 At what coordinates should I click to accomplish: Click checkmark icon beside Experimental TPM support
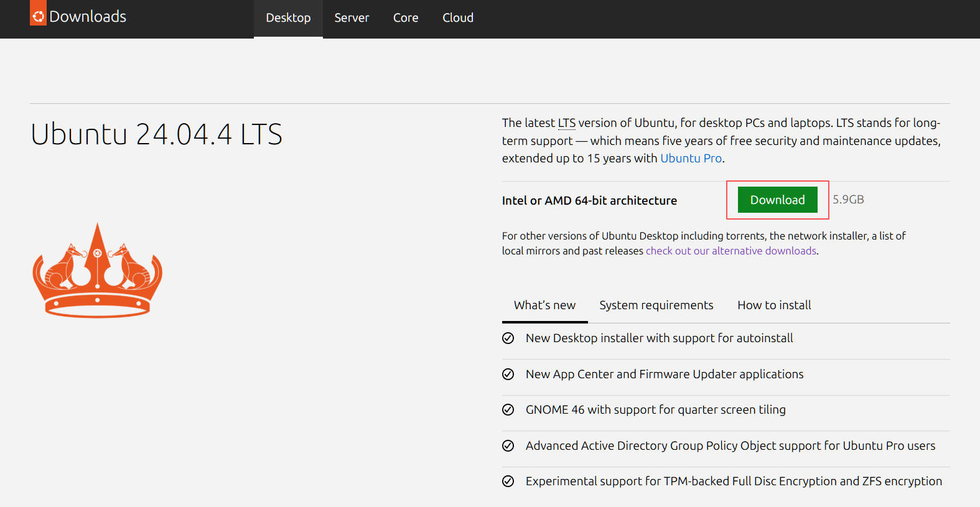[x=508, y=481]
